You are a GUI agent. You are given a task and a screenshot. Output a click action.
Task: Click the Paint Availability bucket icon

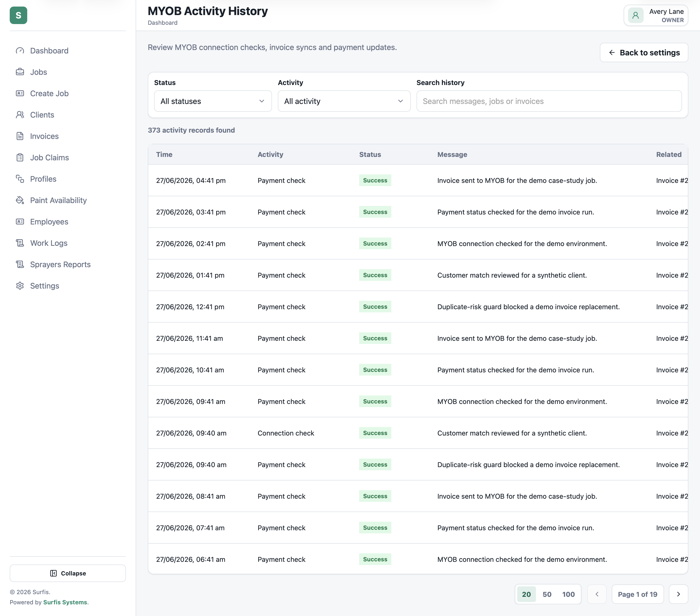pyautogui.click(x=20, y=200)
